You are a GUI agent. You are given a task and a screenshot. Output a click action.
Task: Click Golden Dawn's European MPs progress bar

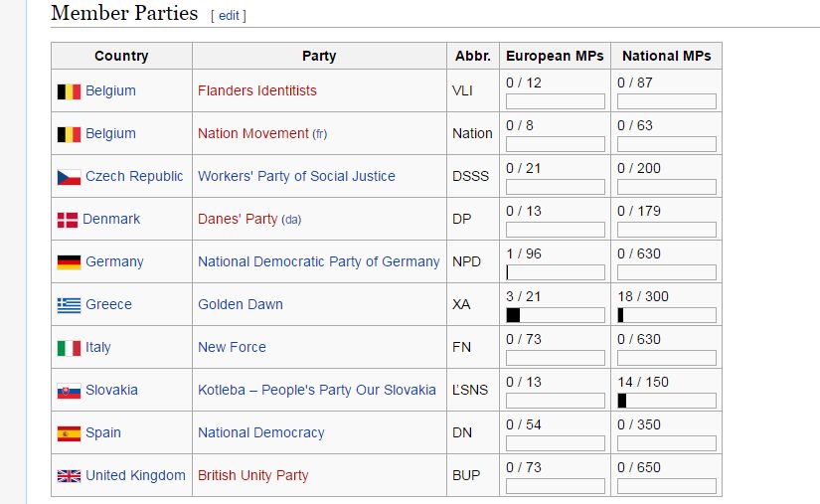[x=556, y=315]
